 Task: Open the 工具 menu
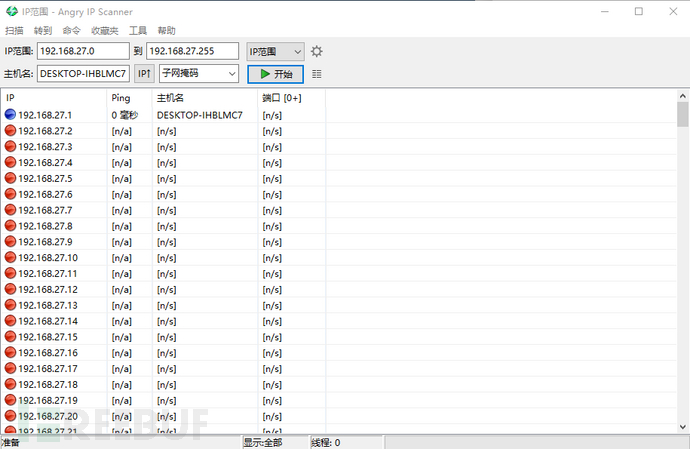138,30
